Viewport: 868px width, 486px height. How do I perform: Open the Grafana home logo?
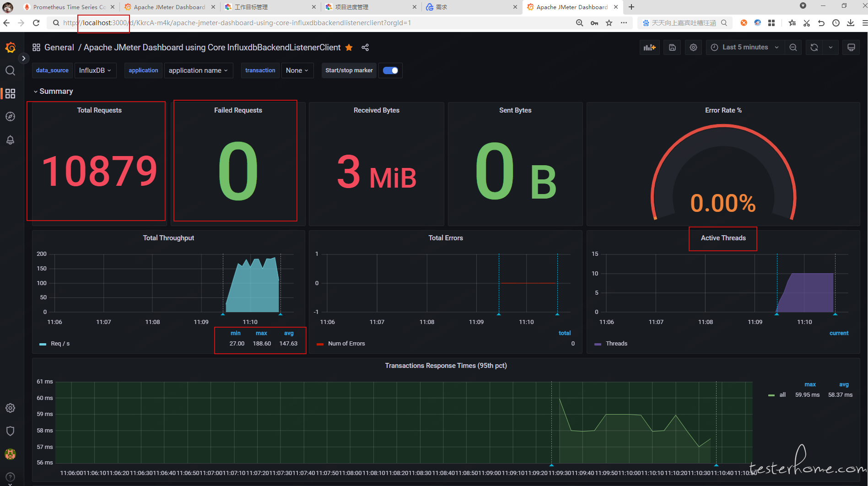pos(10,47)
